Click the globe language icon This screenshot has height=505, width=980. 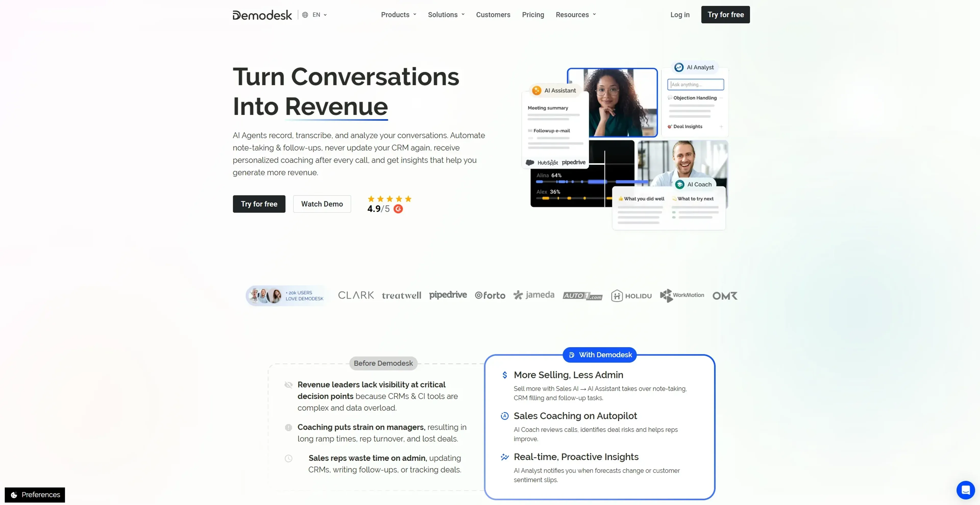(x=305, y=15)
